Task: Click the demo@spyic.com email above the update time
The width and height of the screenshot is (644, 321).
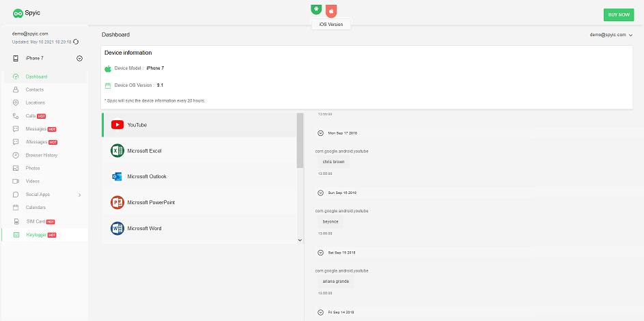Action: tap(30, 34)
